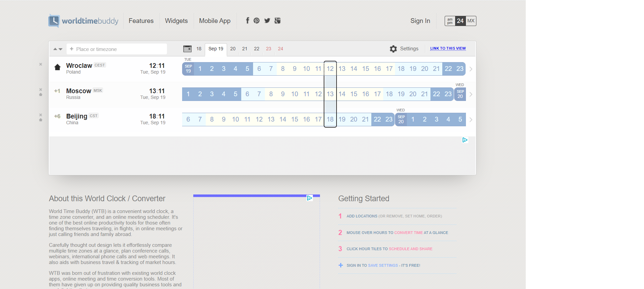Click the plus icon in place field
644x289 pixels.
(72, 49)
